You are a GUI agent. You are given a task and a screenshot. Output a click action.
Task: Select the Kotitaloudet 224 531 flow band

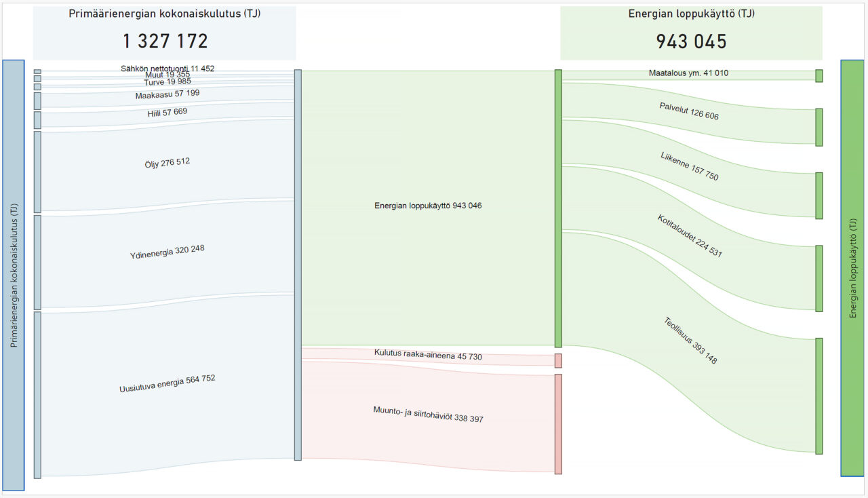[689, 236]
